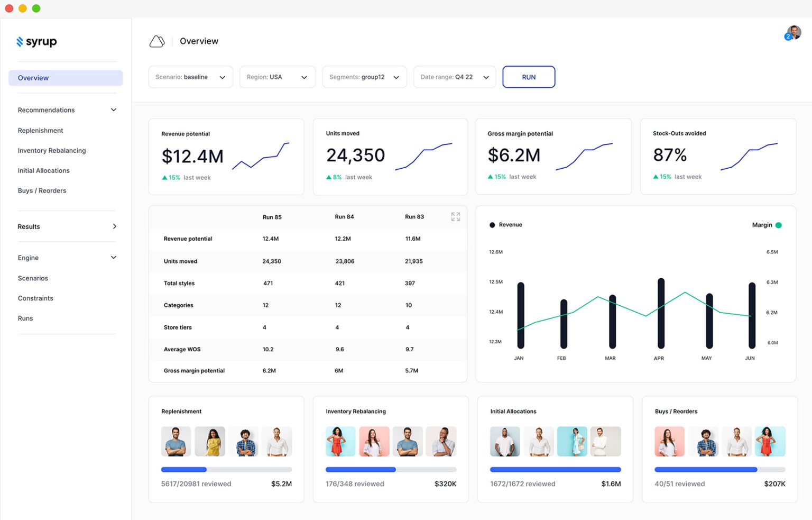Collapse the Recommendations section in the sidebar

[x=113, y=110]
